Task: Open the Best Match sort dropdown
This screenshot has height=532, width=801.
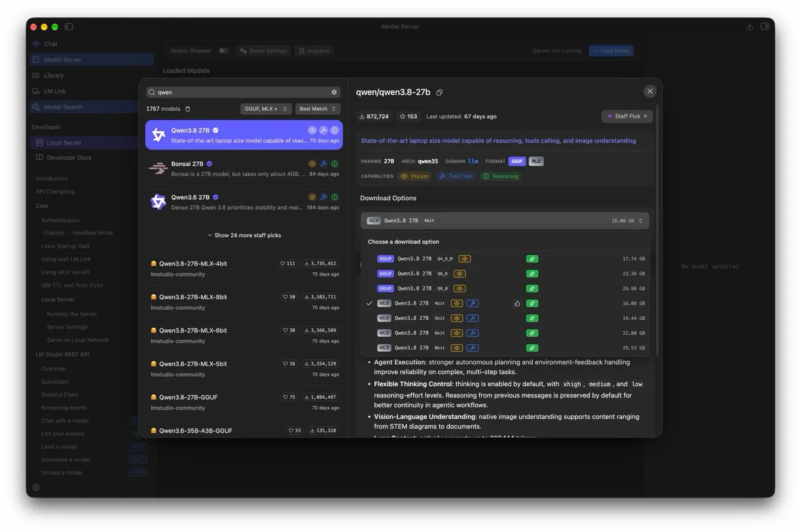Action: click(318, 109)
